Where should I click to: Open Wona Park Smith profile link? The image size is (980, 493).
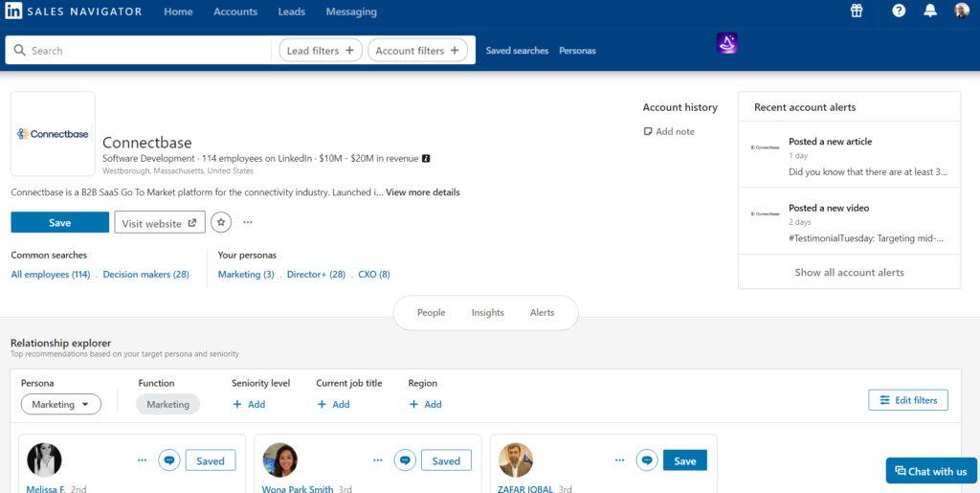click(x=298, y=488)
